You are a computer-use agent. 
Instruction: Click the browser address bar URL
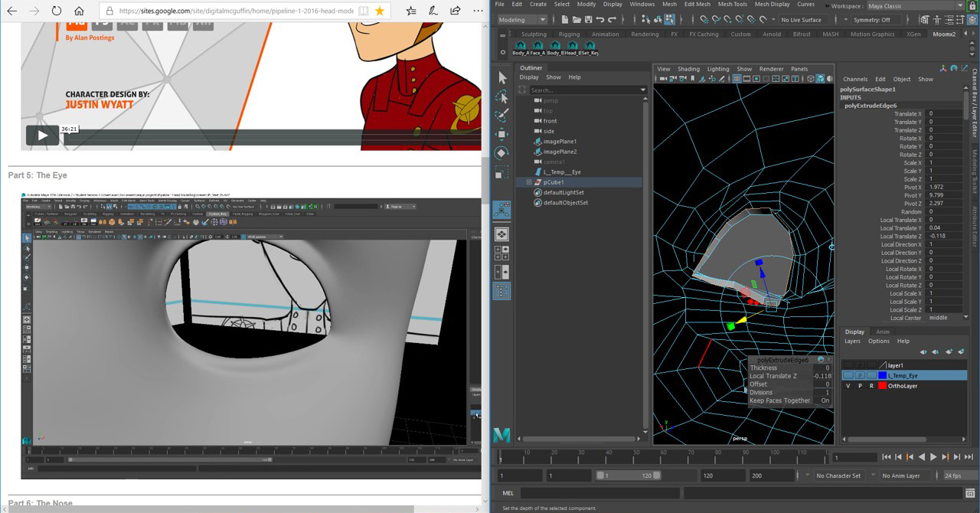(237, 11)
